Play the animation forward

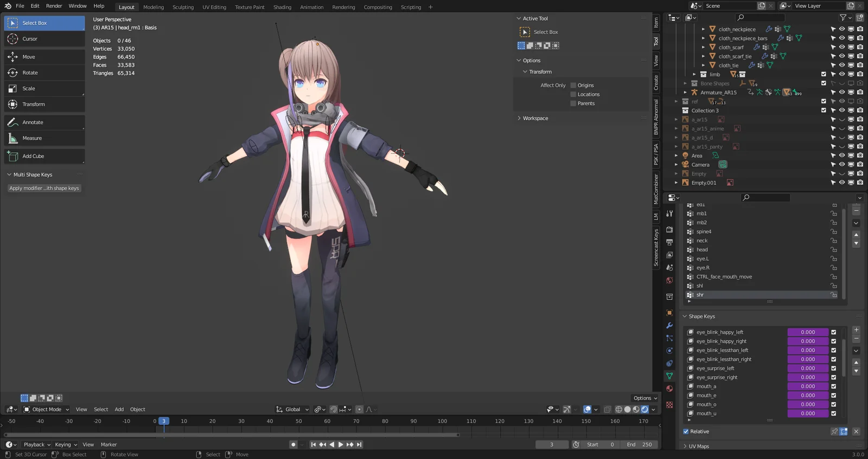pos(341,444)
